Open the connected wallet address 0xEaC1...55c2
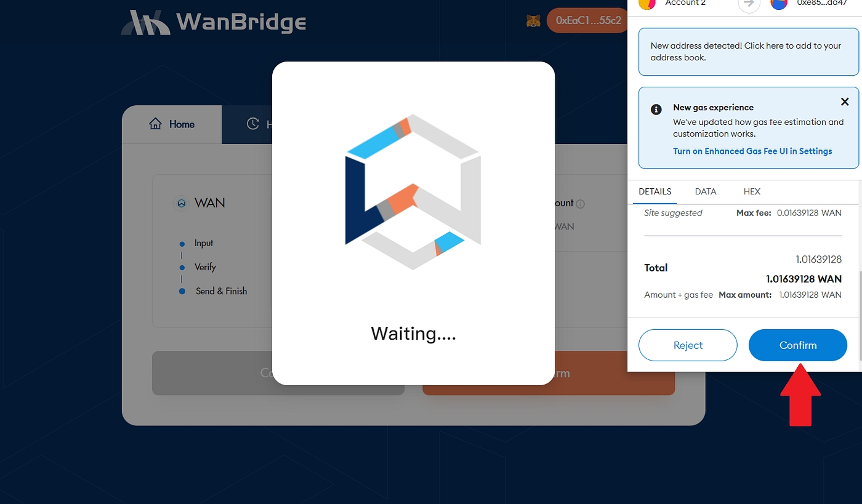 click(588, 20)
